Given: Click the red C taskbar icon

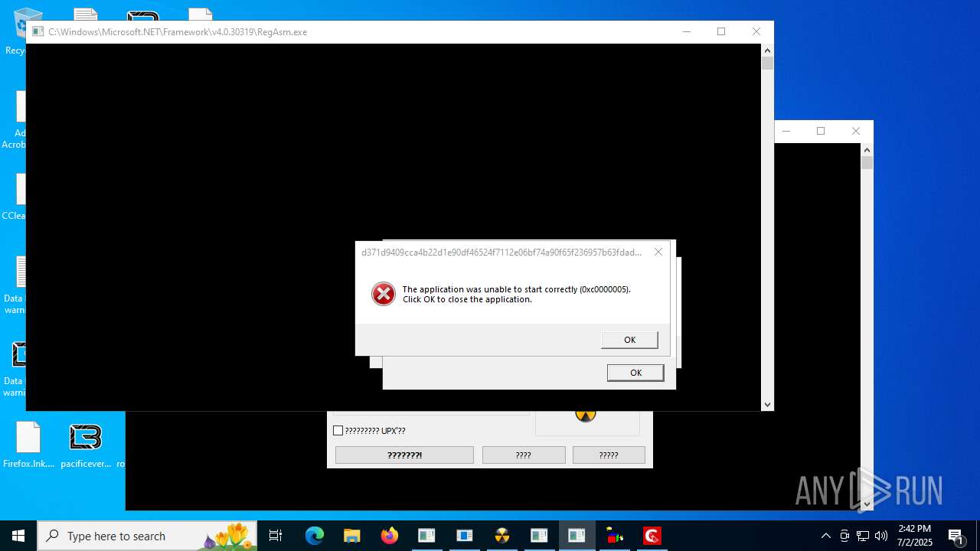Looking at the screenshot, I should 652,536.
